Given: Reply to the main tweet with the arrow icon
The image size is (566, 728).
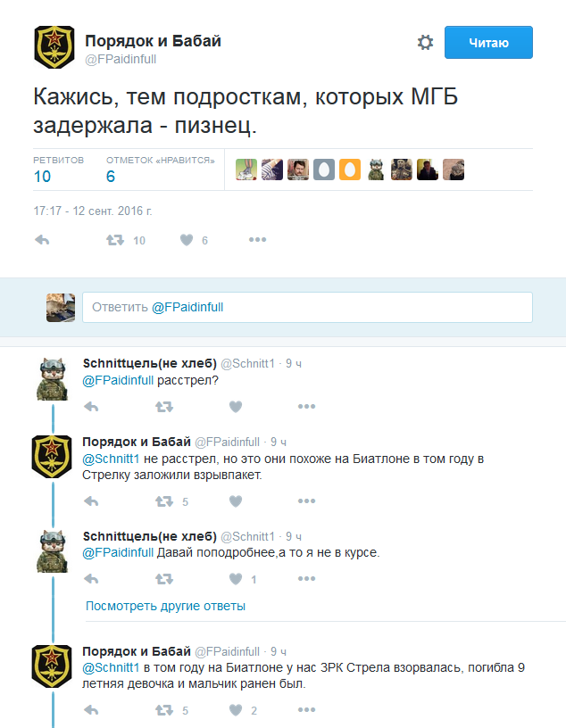Looking at the screenshot, I should (x=41, y=240).
